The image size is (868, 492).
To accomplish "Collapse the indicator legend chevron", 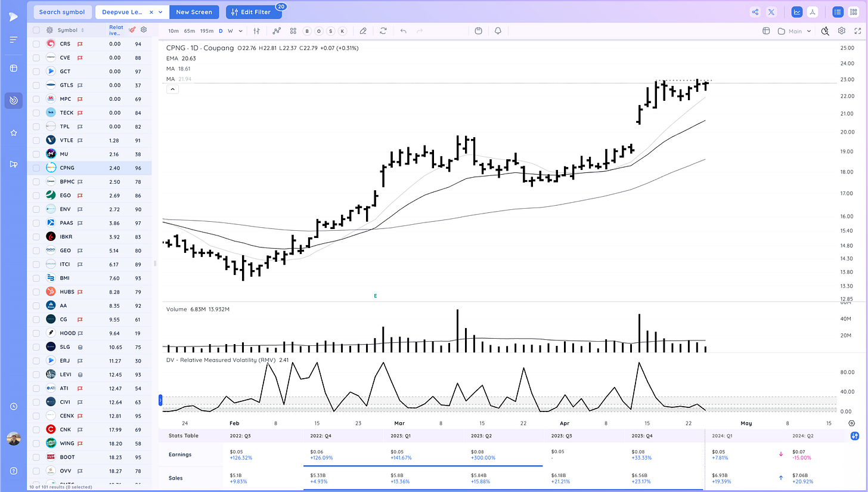I will (172, 89).
